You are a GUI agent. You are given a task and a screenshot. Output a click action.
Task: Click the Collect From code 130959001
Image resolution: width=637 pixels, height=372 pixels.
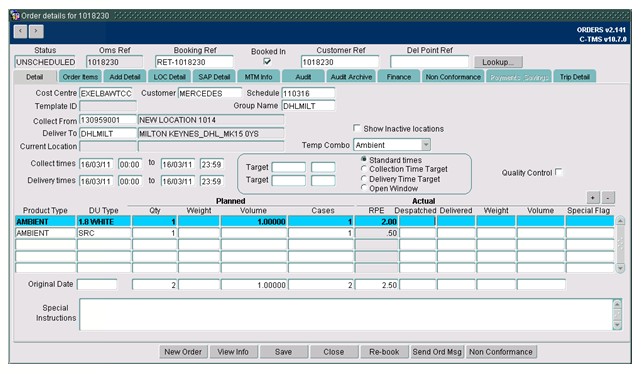coord(108,120)
